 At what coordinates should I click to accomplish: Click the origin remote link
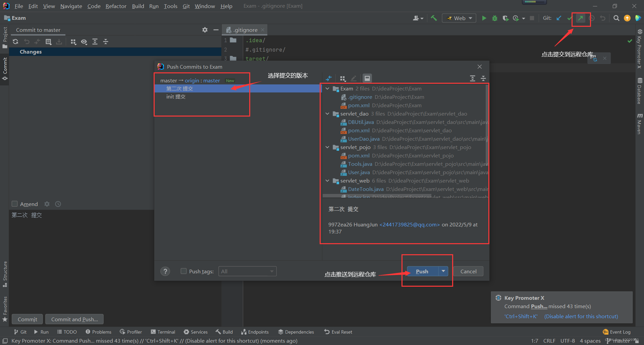[x=192, y=80]
